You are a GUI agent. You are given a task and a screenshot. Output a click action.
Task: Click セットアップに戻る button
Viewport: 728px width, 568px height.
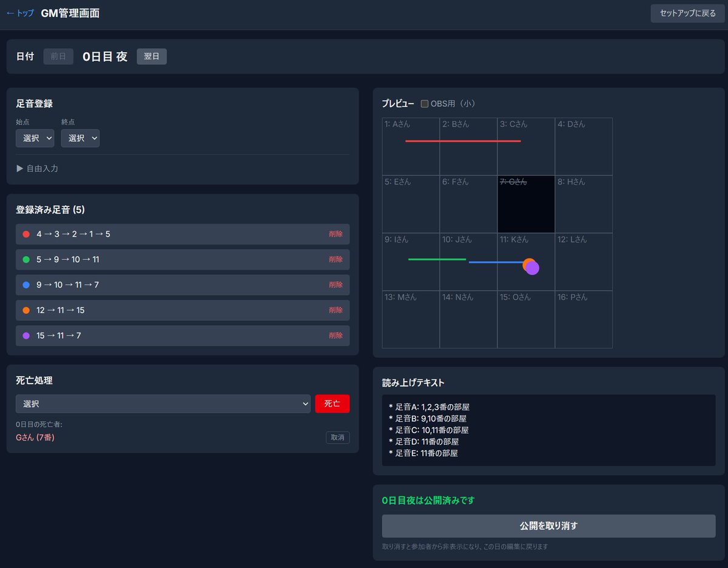688,13
